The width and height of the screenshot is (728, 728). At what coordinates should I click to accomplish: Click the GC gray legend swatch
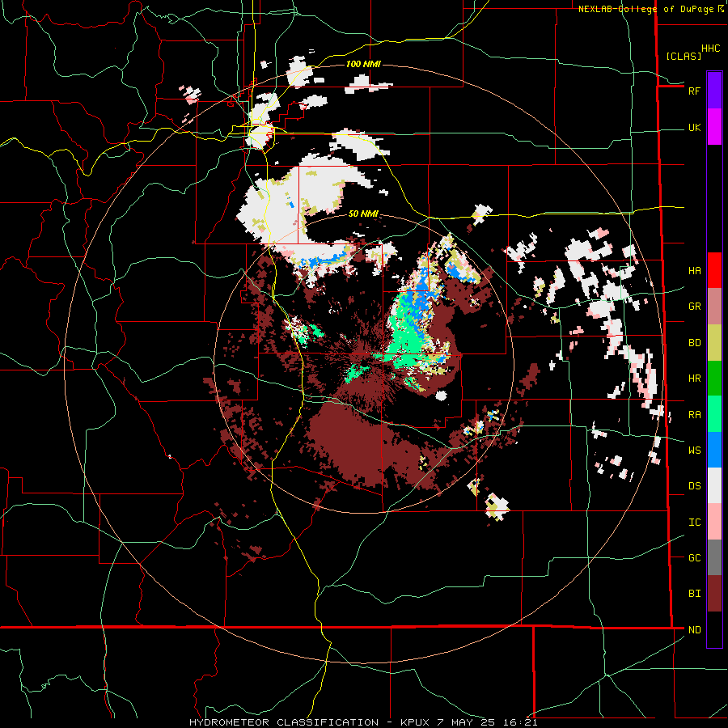(x=714, y=557)
